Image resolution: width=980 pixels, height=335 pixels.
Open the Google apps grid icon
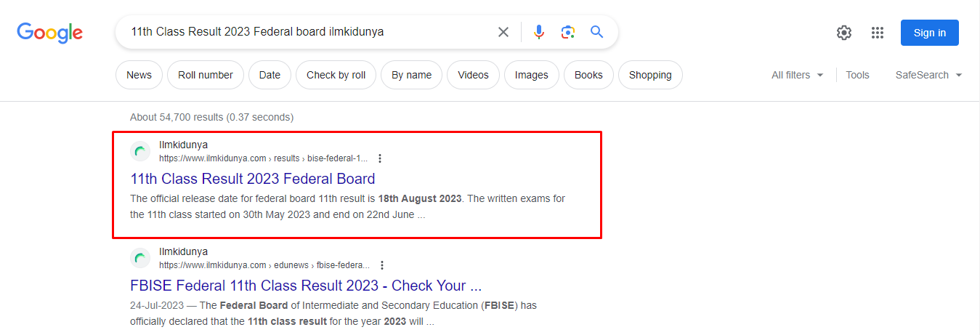pos(878,33)
